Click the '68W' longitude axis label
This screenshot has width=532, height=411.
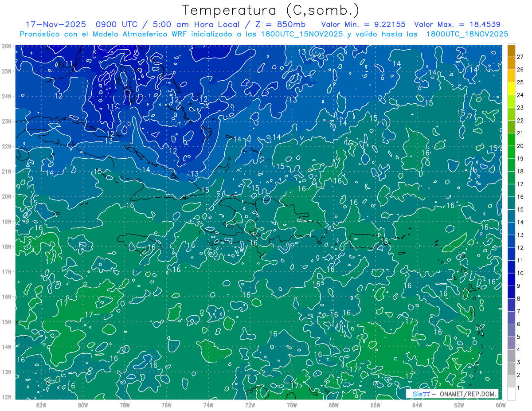click(x=334, y=405)
